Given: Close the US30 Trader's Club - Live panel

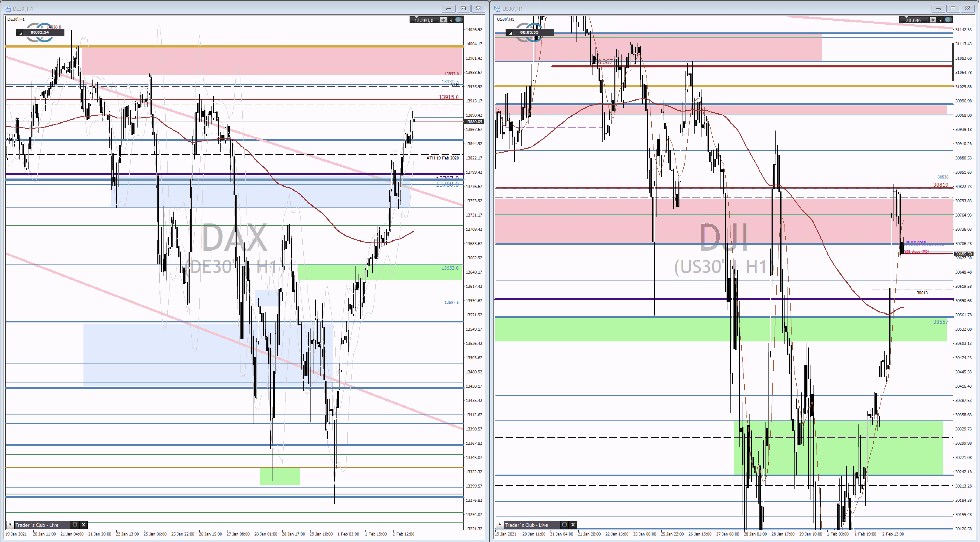Looking at the screenshot, I should point(573,524).
